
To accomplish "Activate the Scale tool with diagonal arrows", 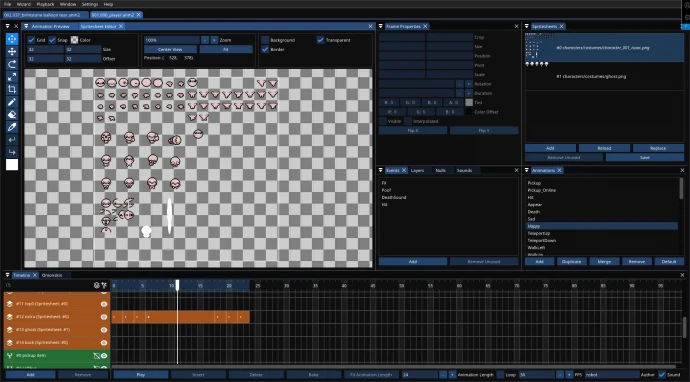I will tap(12, 77).
